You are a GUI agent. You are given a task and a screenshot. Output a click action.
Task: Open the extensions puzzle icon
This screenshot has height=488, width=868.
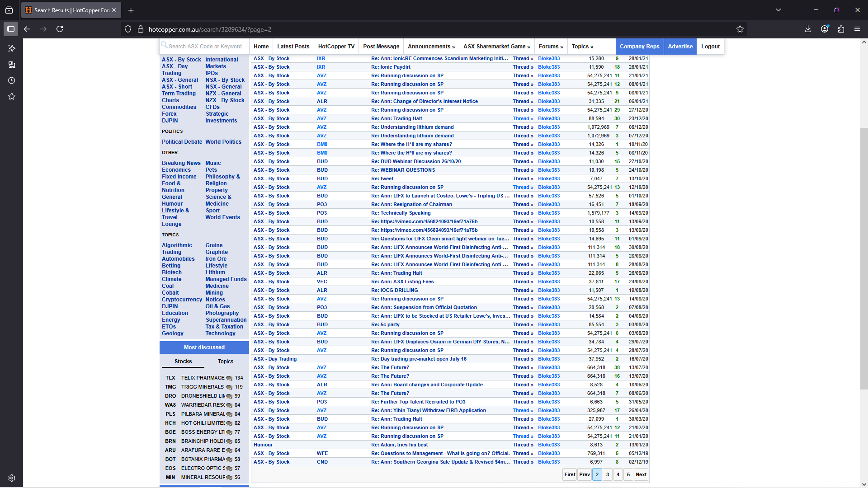pos(841,29)
